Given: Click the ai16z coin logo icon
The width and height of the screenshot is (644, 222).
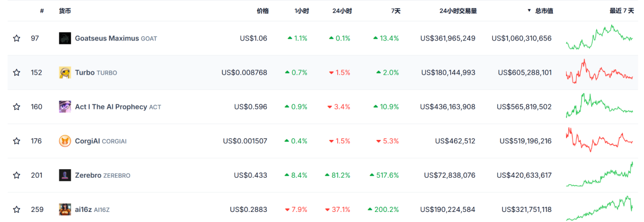Looking at the screenshot, I should [65, 209].
